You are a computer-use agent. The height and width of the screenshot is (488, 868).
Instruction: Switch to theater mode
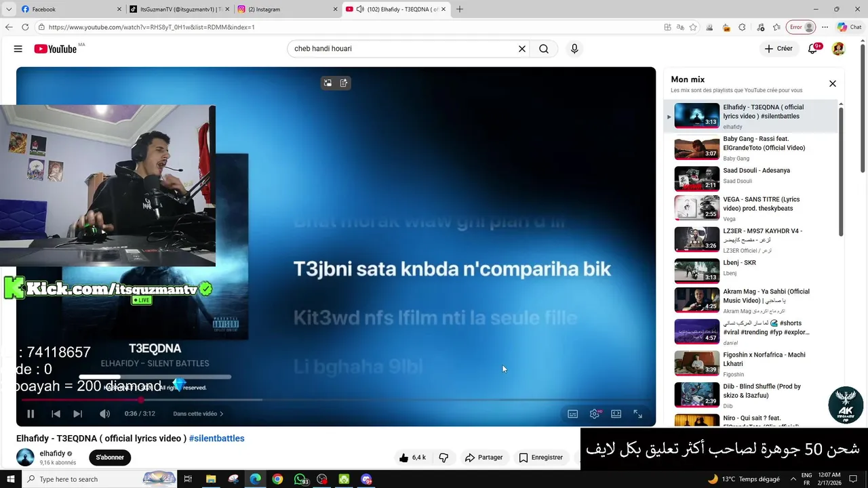click(616, 413)
